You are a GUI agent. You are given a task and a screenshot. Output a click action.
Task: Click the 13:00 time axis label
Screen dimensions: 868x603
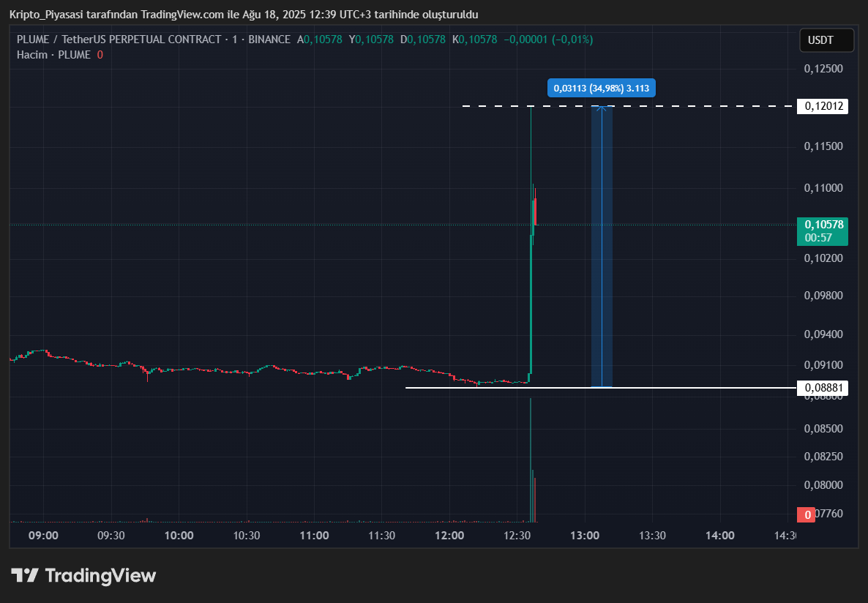tap(585, 536)
